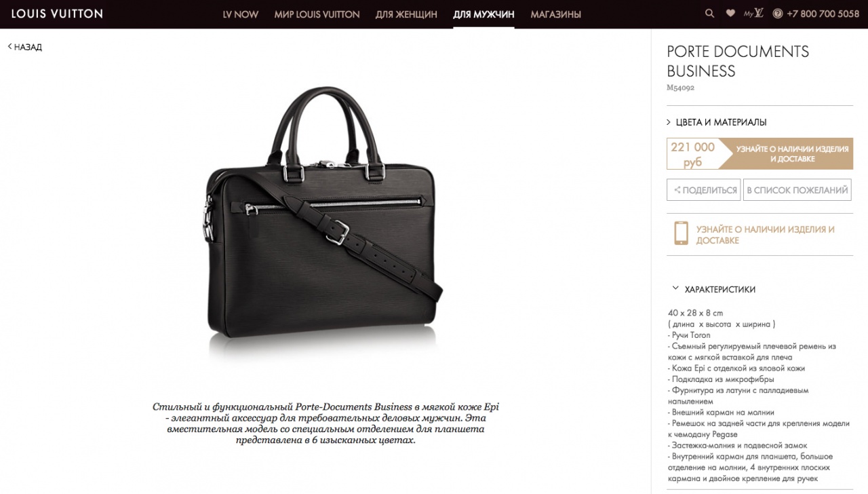Click the Поделиться button
Viewport: 868px width, 494px height.
[703, 190]
